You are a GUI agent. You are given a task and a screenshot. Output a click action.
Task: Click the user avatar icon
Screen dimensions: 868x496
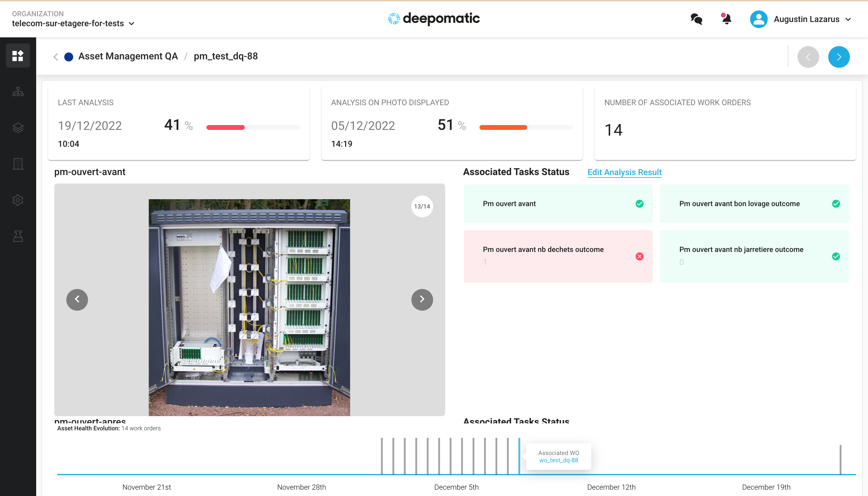click(x=758, y=19)
